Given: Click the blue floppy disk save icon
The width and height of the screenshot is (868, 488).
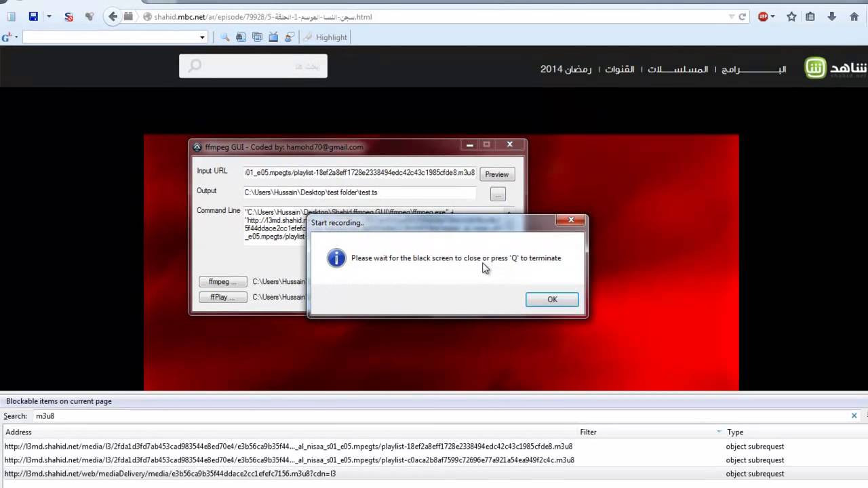Looking at the screenshot, I should [x=33, y=16].
